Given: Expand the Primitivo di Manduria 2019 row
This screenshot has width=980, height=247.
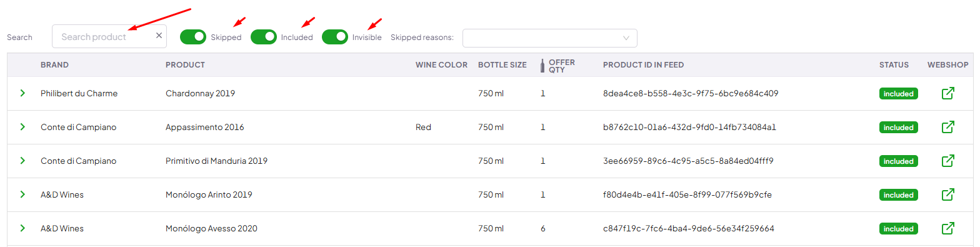Looking at the screenshot, I should 22,161.
